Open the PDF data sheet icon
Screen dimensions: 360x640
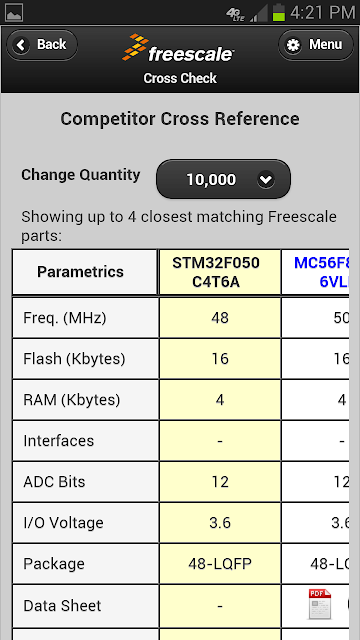tap(320, 604)
